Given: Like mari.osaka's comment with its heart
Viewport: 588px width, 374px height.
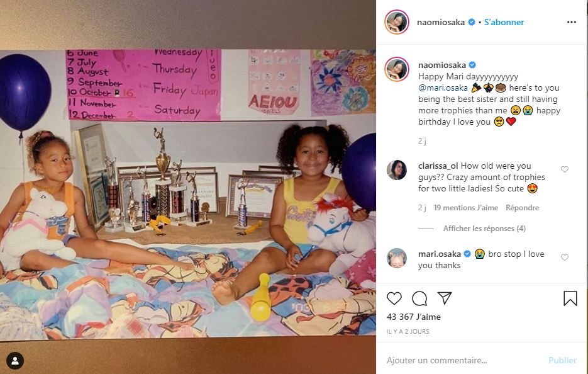Looking at the screenshot, I should [564, 258].
